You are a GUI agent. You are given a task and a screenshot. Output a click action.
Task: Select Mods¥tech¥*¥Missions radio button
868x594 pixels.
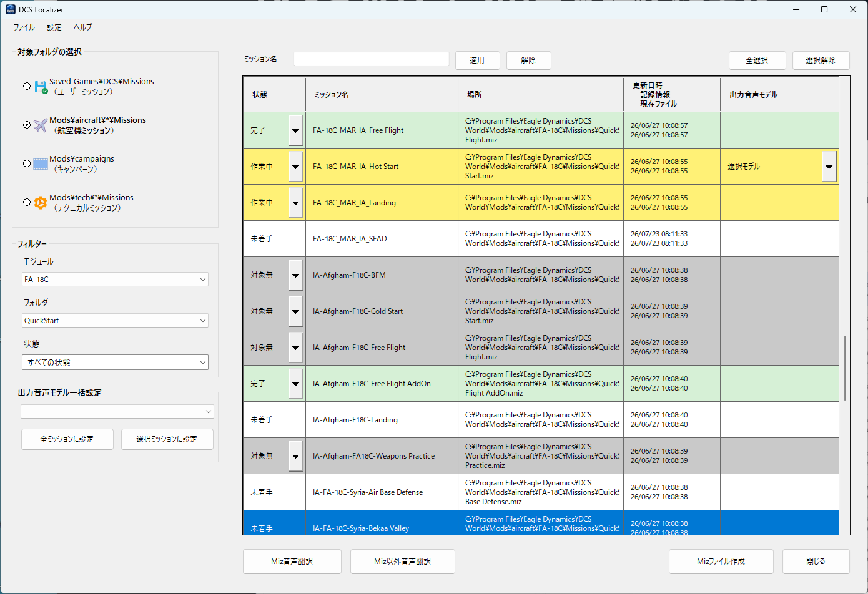click(27, 202)
